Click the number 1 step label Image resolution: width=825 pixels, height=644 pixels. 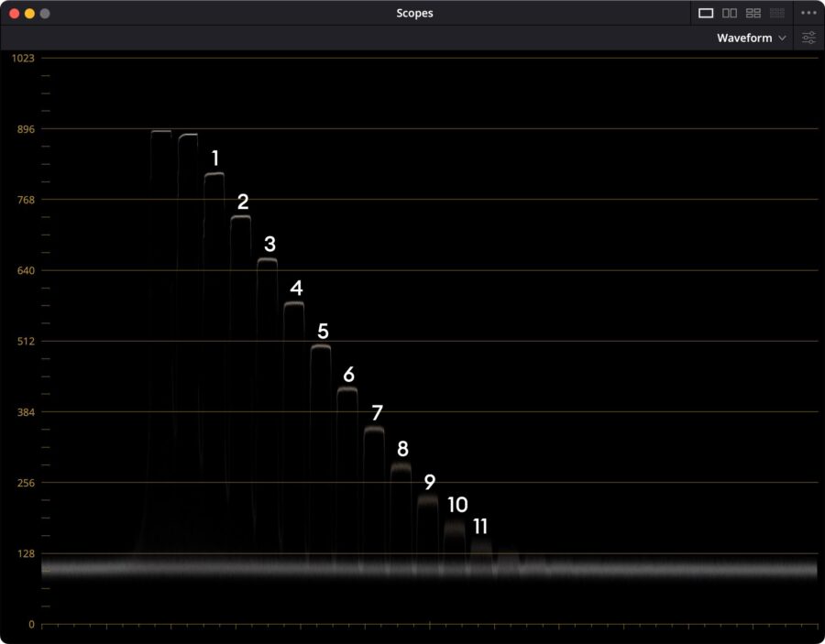point(214,158)
